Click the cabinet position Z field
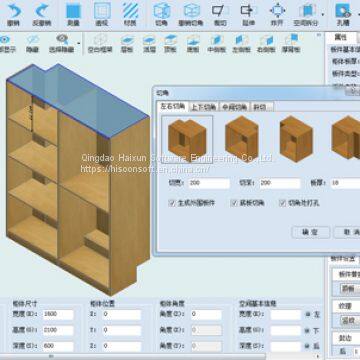 click(x=121, y=346)
